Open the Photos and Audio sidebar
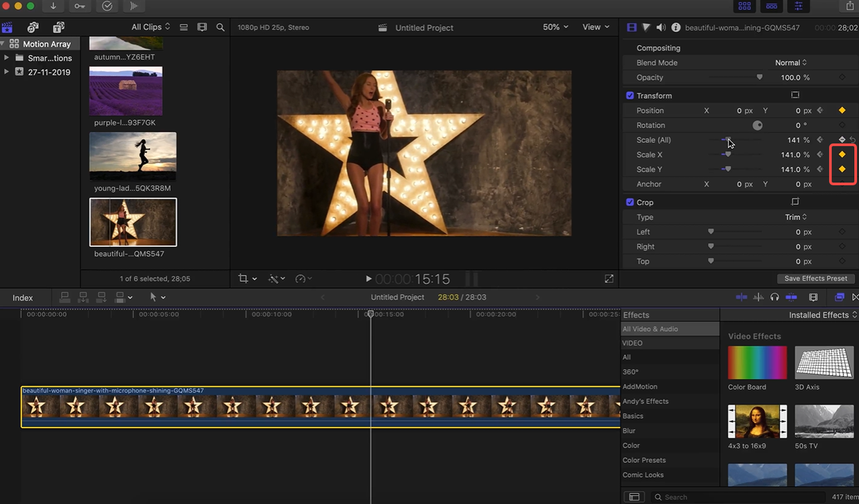The height and width of the screenshot is (504, 859). point(32,28)
